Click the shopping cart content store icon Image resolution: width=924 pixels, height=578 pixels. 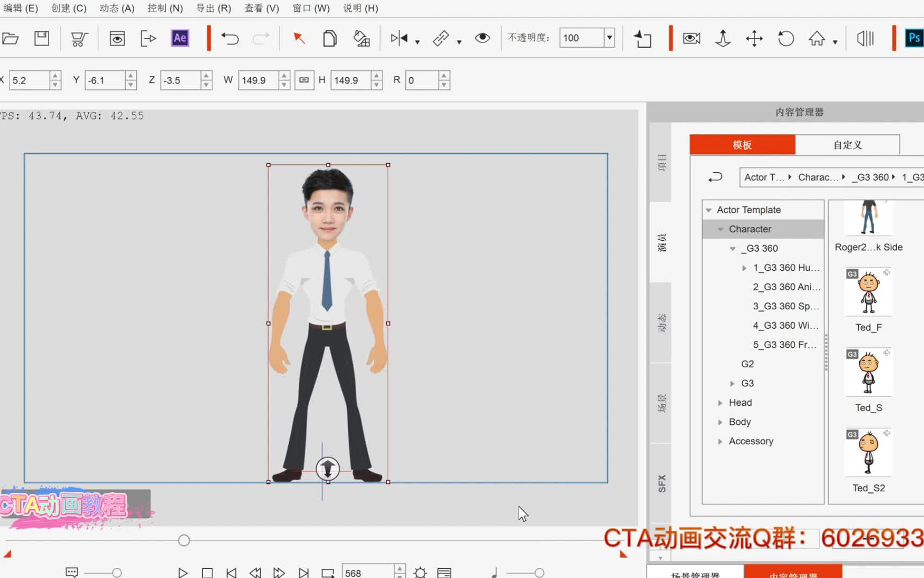pyautogui.click(x=79, y=38)
